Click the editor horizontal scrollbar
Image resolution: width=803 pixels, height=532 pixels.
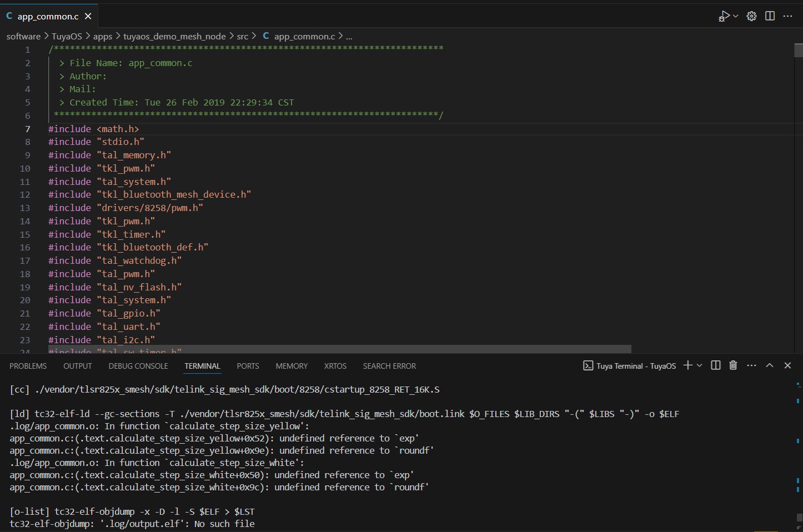(x=340, y=349)
